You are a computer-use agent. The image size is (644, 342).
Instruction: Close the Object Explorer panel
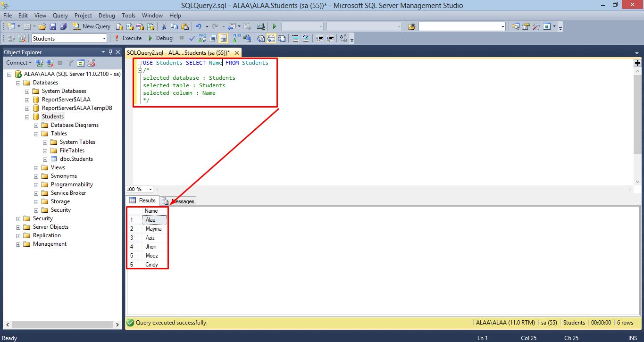point(118,52)
